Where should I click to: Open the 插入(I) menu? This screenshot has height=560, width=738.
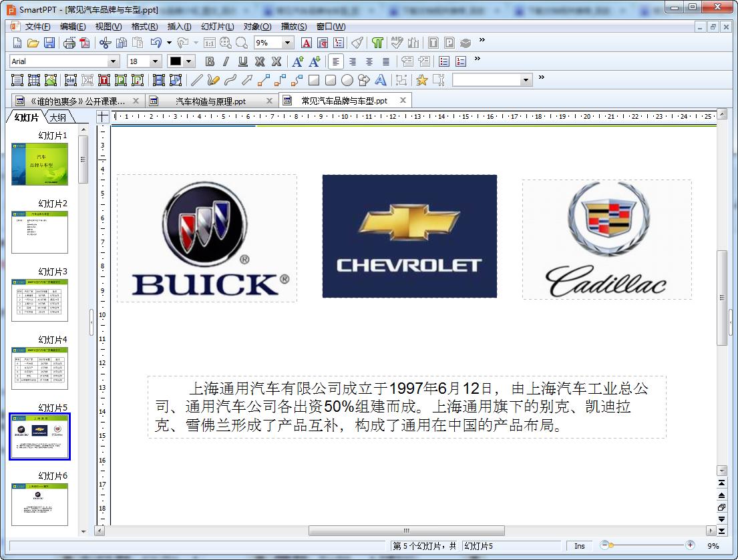tap(179, 27)
